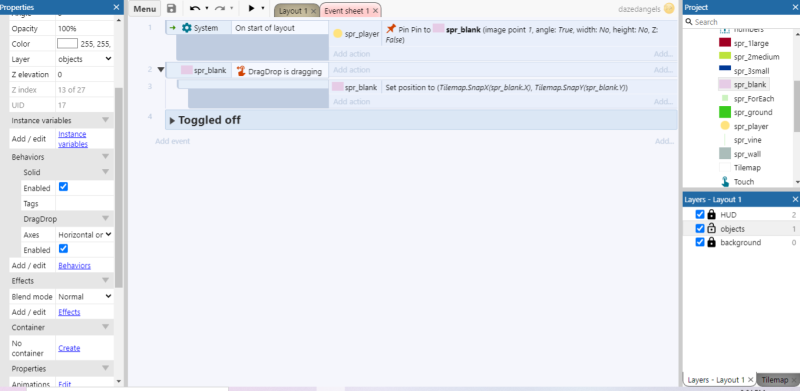Click lock icon on HUD layer
The image size is (800, 391).
(712, 215)
